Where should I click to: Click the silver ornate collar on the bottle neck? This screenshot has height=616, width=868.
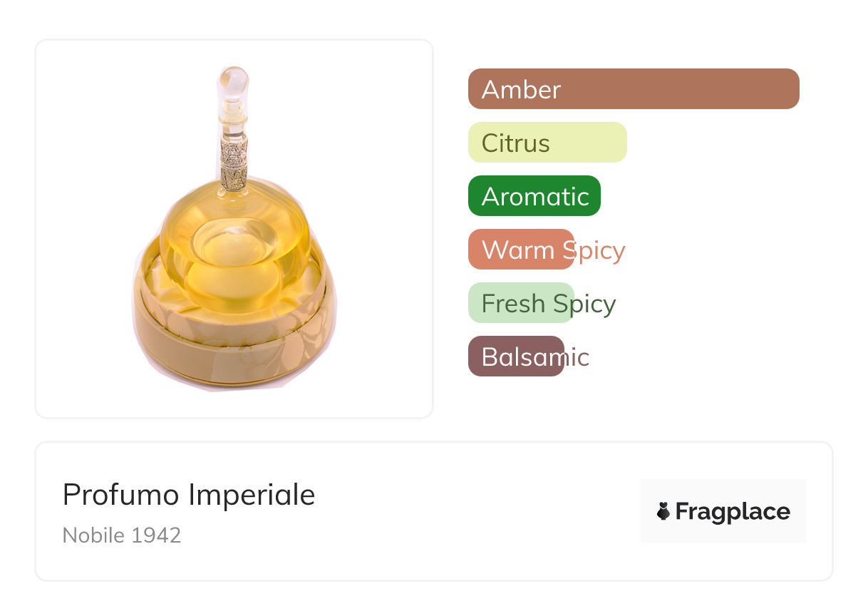tap(234, 161)
